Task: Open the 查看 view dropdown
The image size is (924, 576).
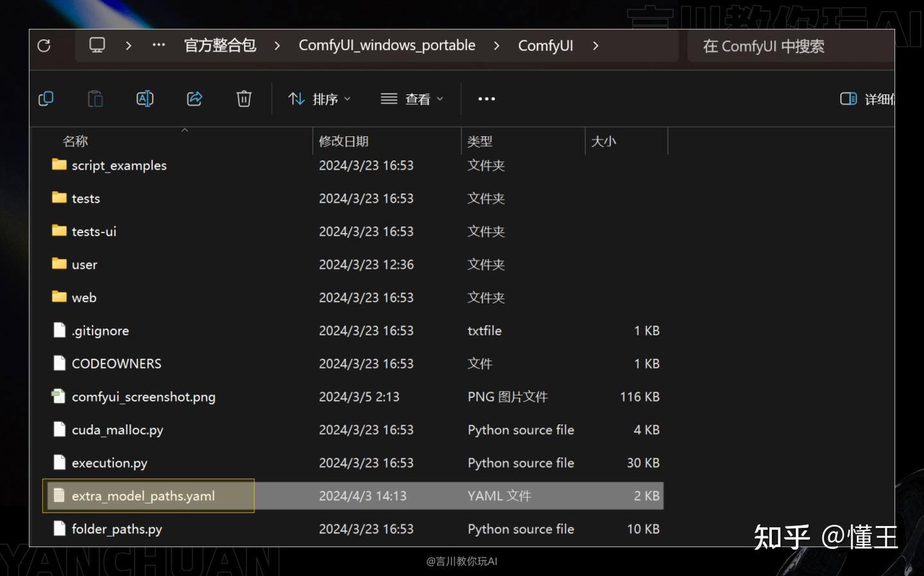Action: click(x=412, y=99)
